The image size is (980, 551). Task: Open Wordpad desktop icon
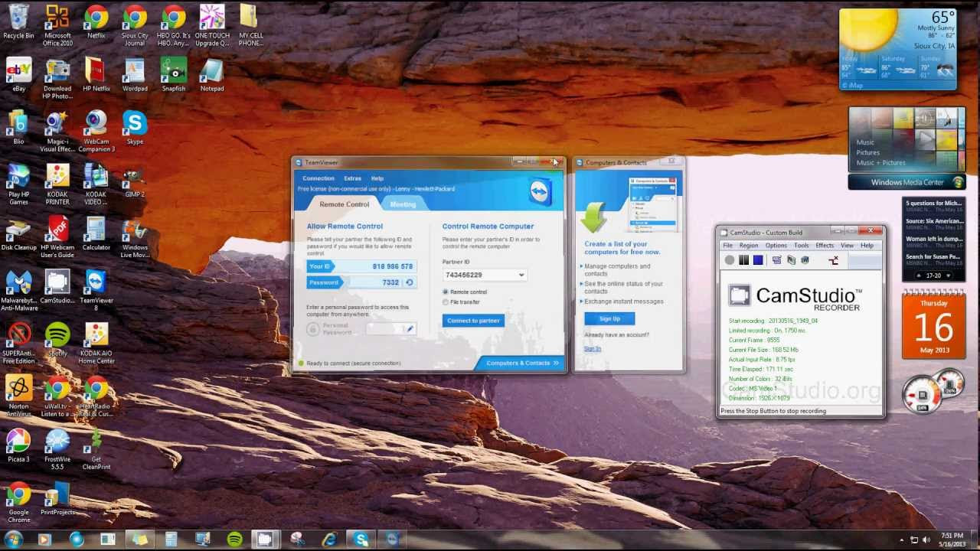pos(135,75)
